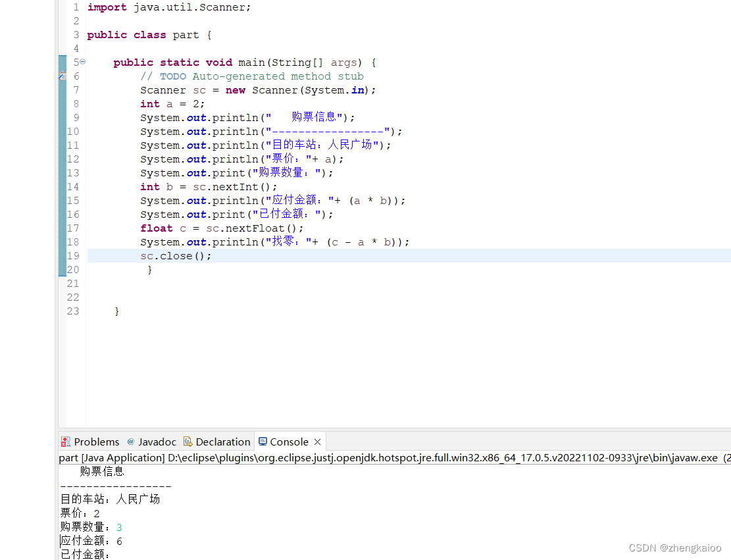This screenshot has width=731, height=560.
Task: Click the green input value 3 in console
Action: pyautogui.click(x=118, y=526)
